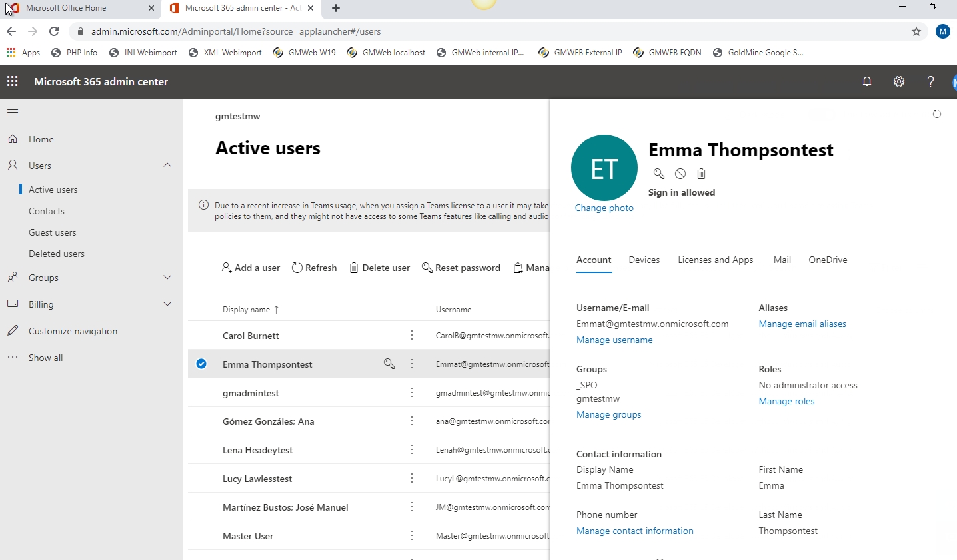Open the OneDrive tab
Viewport: 957px width, 560px height.
(828, 260)
